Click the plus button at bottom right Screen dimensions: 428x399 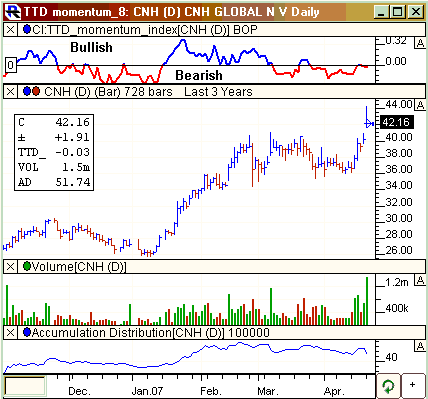coord(413,386)
